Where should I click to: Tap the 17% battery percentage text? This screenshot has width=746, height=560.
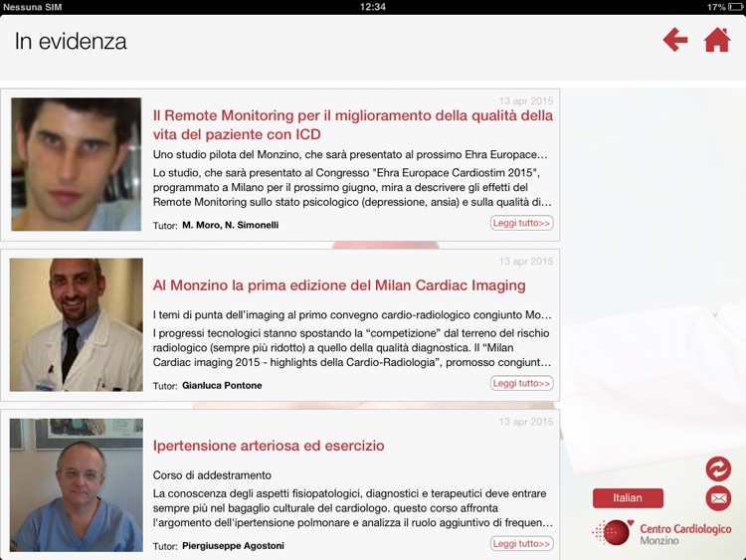(x=716, y=7)
